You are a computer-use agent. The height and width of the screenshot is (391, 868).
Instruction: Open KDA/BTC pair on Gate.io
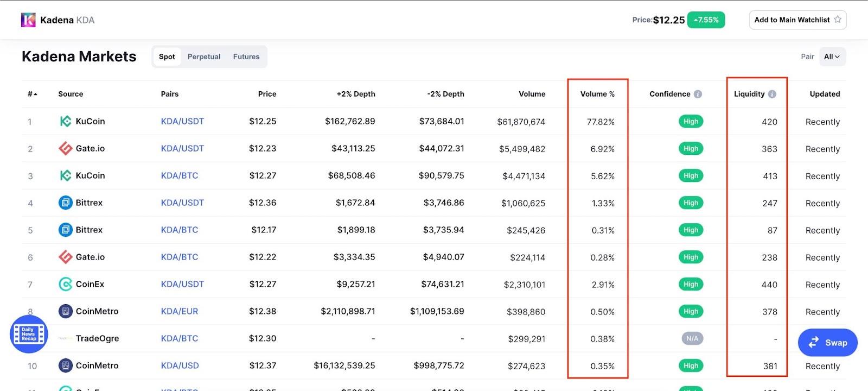[180, 257]
